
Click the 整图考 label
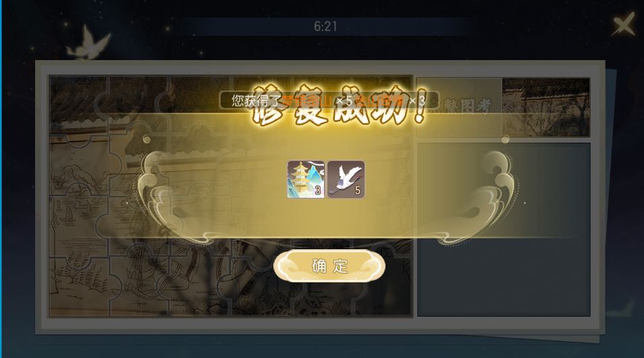pos(467,107)
